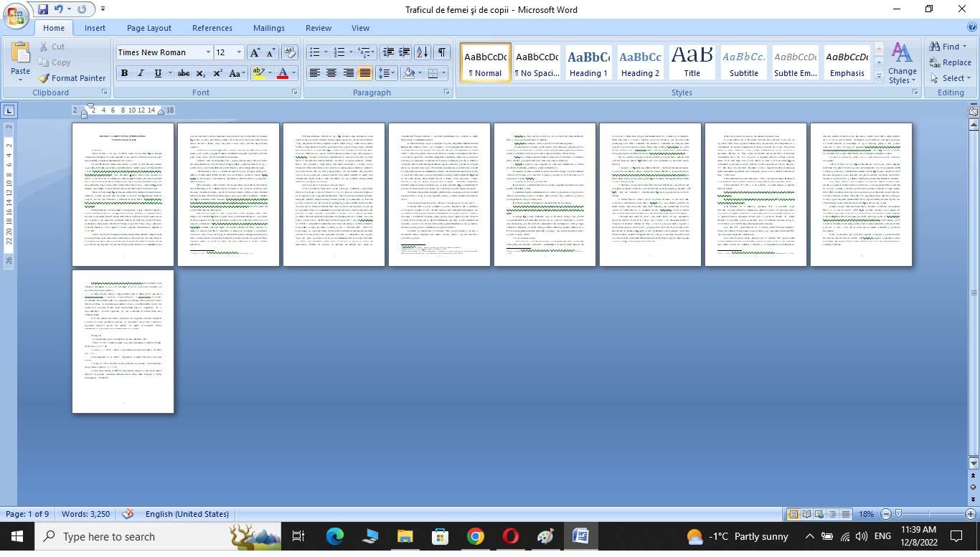The height and width of the screenshot is (557, 980).
Task: Apply the Heading 1 style
Action: [588, 63]
